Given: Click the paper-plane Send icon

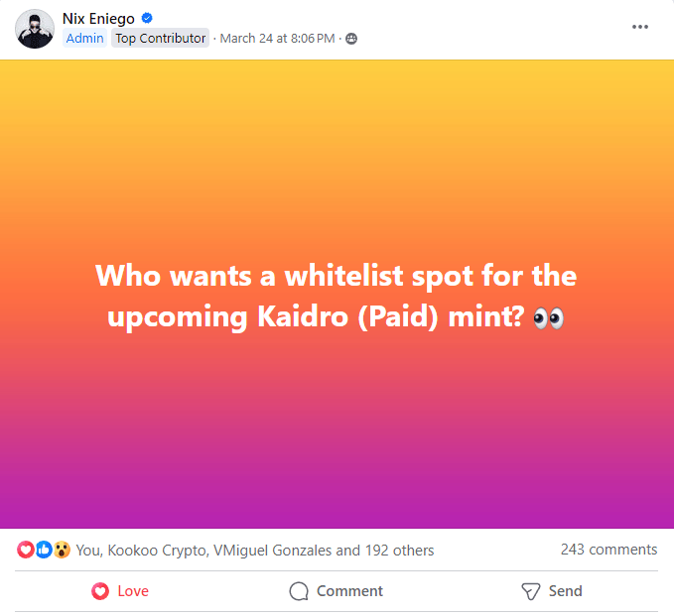Looking at the screenshot, I should 531,591.
